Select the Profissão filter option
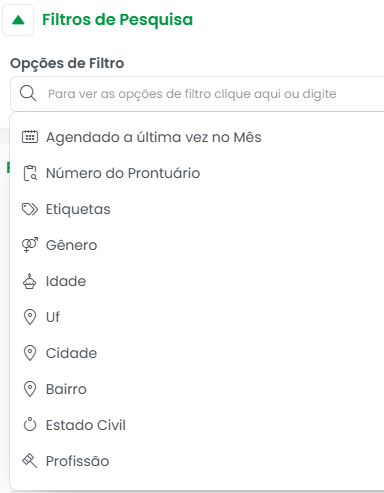This screenshot has height=493, width=384. 197,461
